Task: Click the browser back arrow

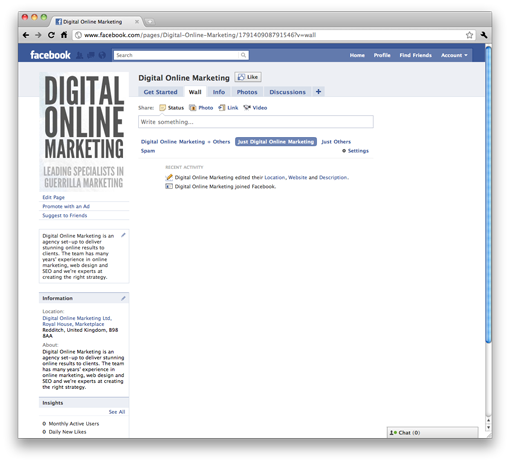Action: click(26, 35)
